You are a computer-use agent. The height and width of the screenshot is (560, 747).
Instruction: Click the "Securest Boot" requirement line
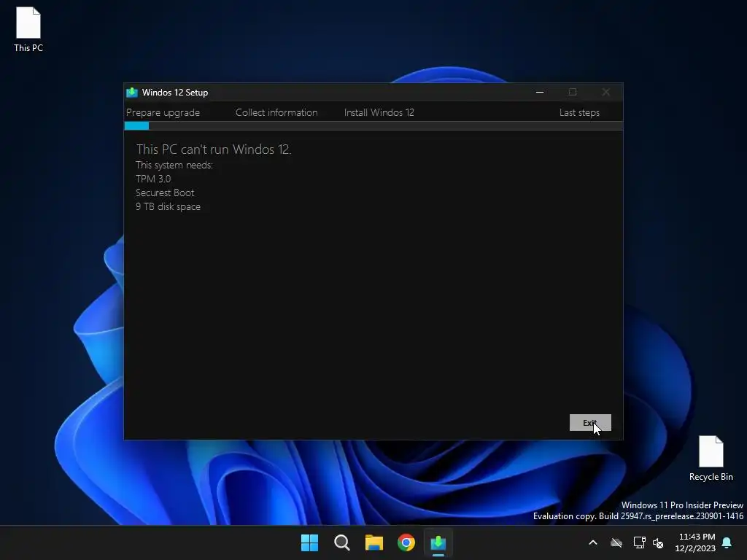(165, 192)
